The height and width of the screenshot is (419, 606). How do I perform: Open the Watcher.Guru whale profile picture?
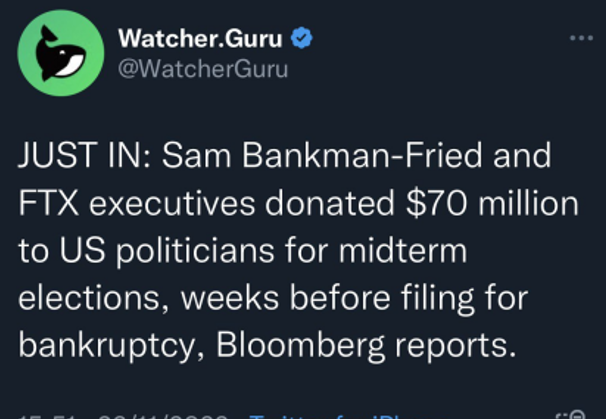[x=61, y=53]
